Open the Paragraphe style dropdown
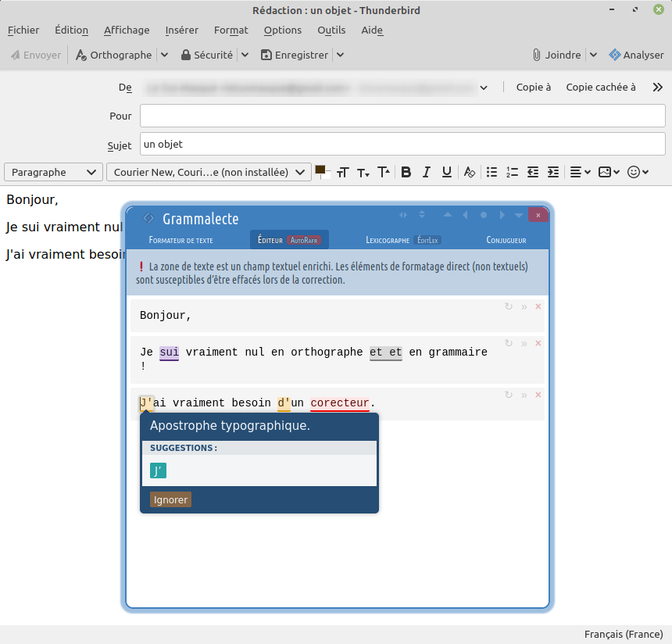Viewport: 672px width, 644px height. point(54,172)
